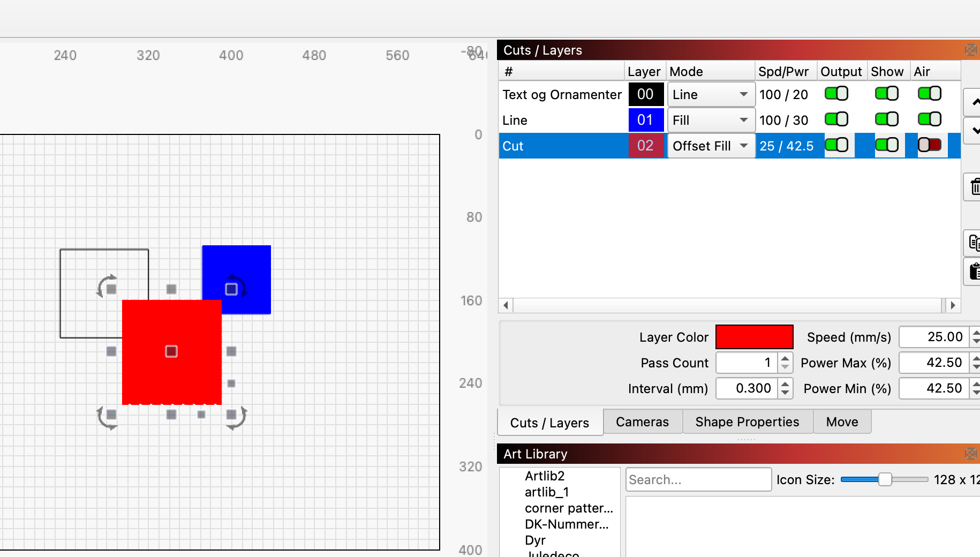Viewport: 980px width, 557px height.
Task: Click the bottom-right rotate handle of selection
Action: click(236, 418)
